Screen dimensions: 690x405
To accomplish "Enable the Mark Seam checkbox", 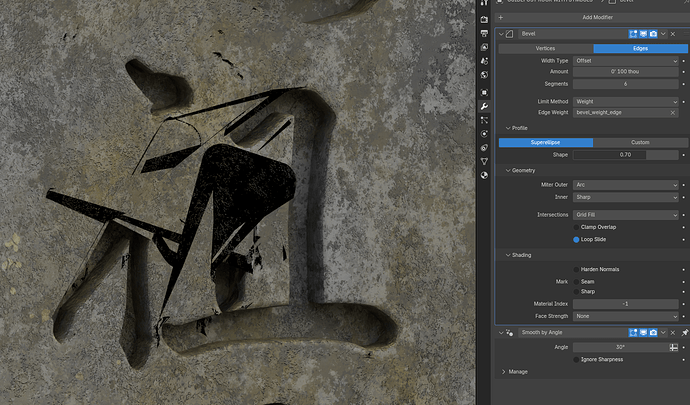I will coord(576,282).
